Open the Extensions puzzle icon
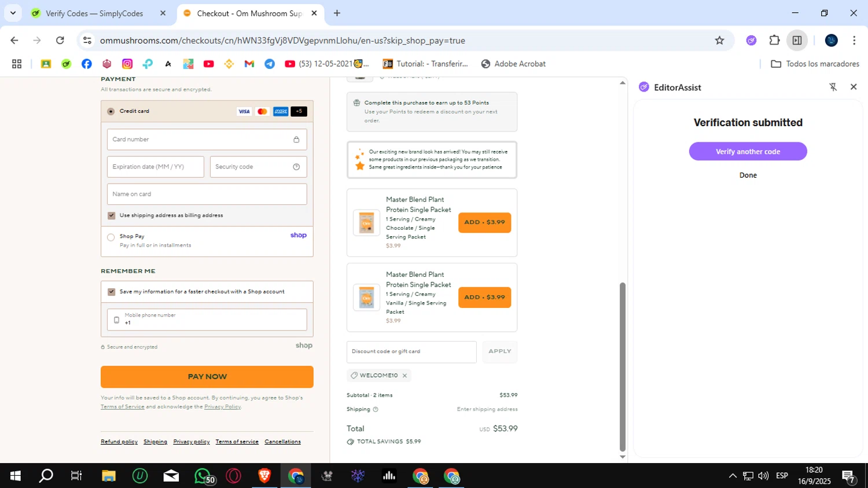The image size is (868, 488). click(x=774, y=41)
